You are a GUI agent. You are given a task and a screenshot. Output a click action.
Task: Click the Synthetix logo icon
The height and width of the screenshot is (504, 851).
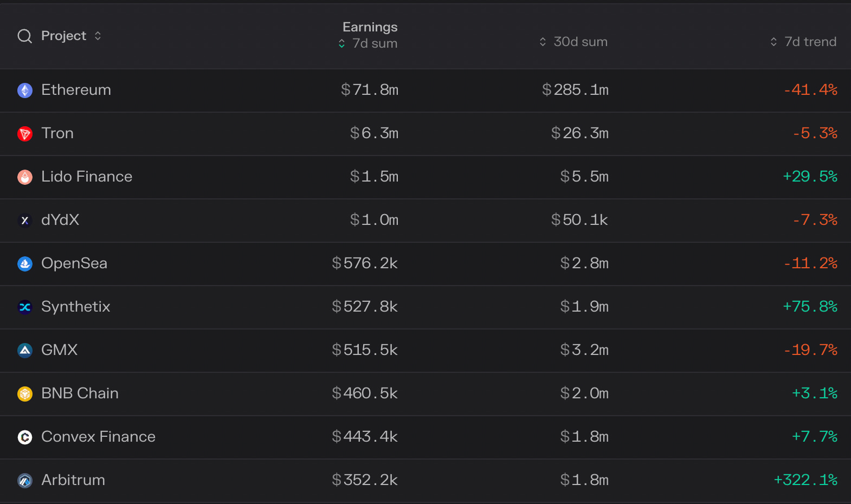[x=25, y=307]
